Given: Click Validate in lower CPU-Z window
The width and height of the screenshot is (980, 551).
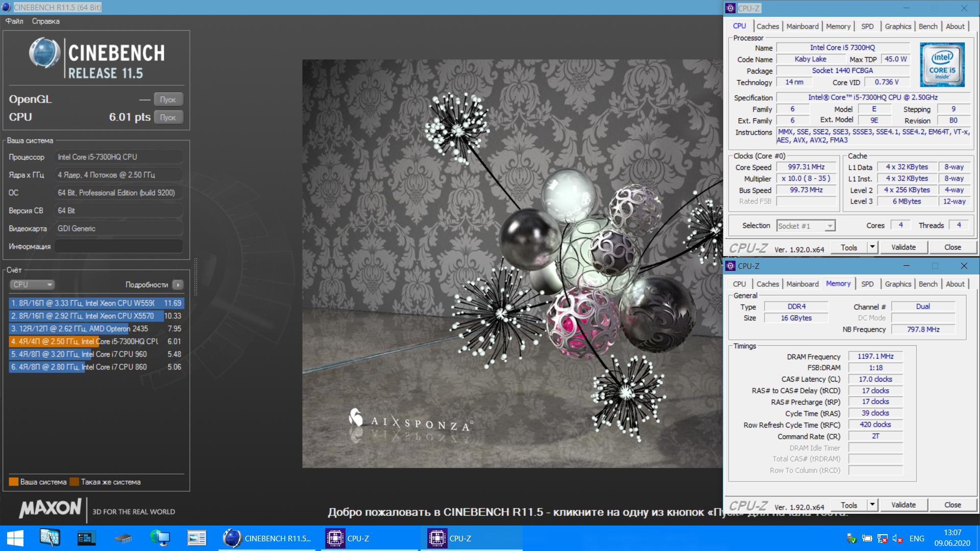Looking at the screenshot, I should pyautogui.click(x=903, y=505).
